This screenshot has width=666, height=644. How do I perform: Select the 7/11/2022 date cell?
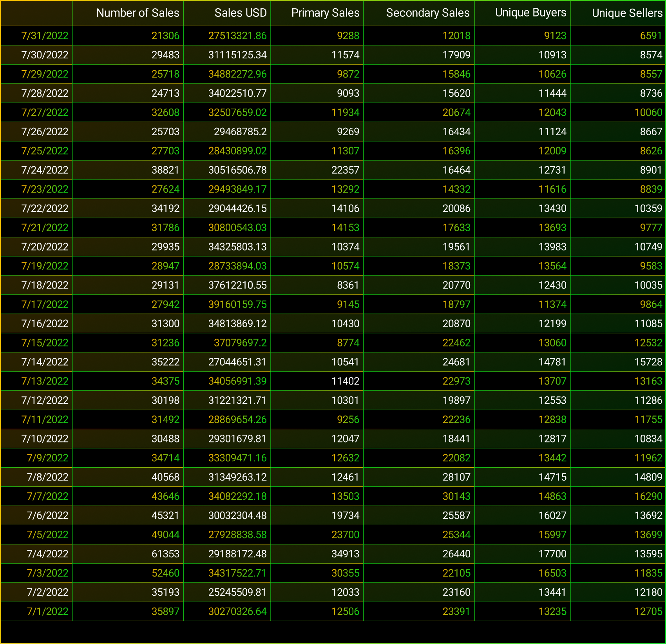tap(36, 420)
